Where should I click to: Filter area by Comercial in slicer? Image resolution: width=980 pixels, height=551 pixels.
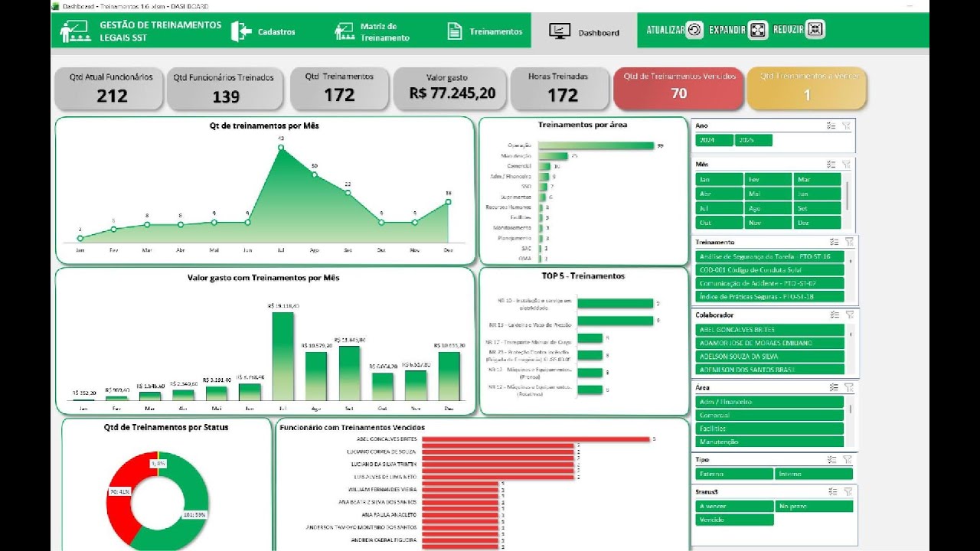(769, 415)
